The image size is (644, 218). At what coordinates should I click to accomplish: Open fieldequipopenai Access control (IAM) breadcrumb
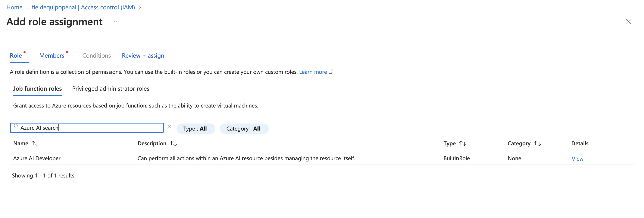[83, 7]
